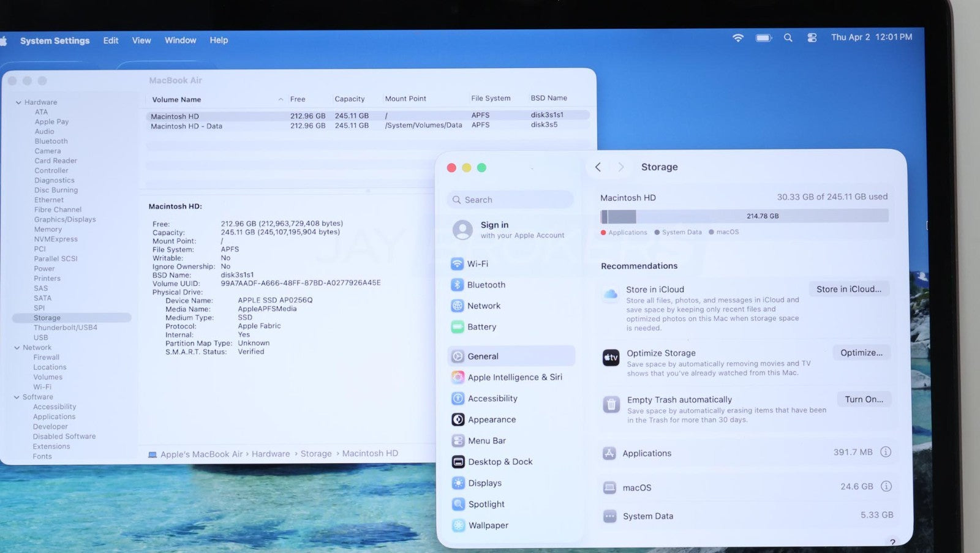Open the Edit menu
Viewport: 980px width, 553px height.
(x=111, y=40)
